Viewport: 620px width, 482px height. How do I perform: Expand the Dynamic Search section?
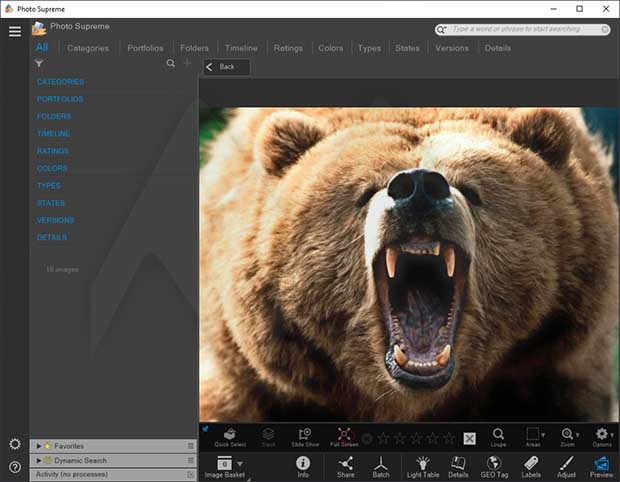(x=39, y=461)
